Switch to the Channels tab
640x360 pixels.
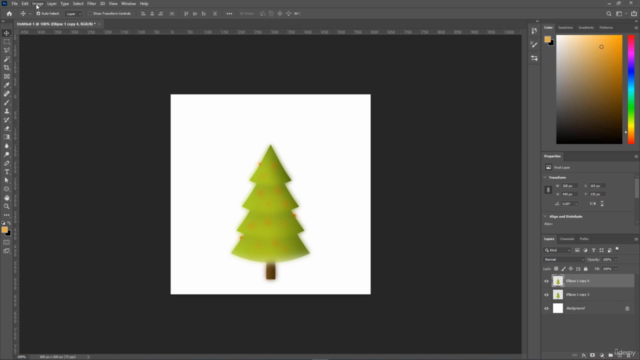pyautogui.click(x=567, y=239)
